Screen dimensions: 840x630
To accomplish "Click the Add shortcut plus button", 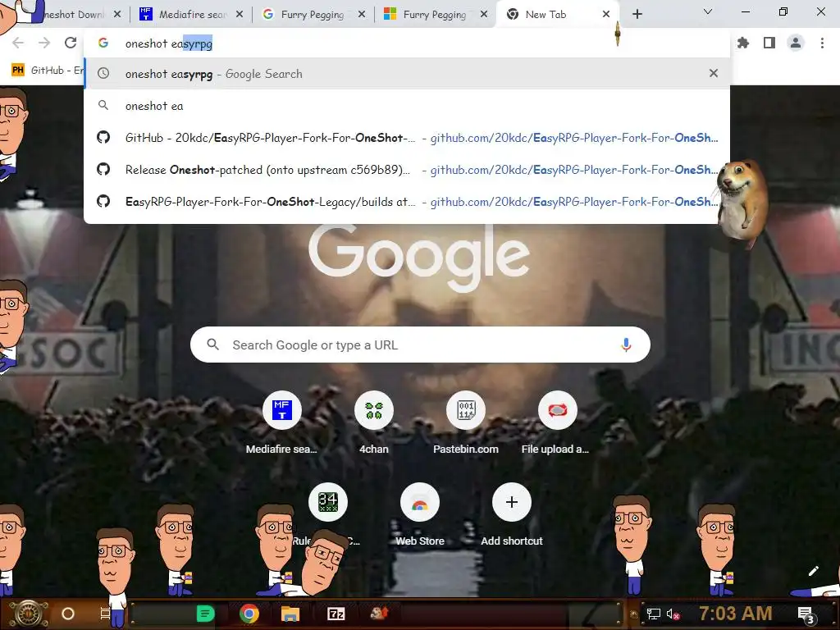I will [512, 502].
